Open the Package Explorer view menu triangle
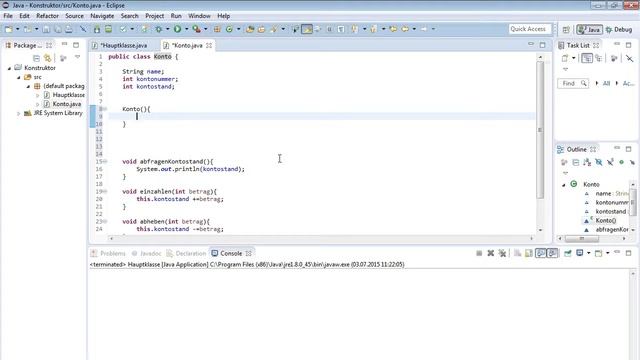Screen dimensions: 640x360 point(78,58)
